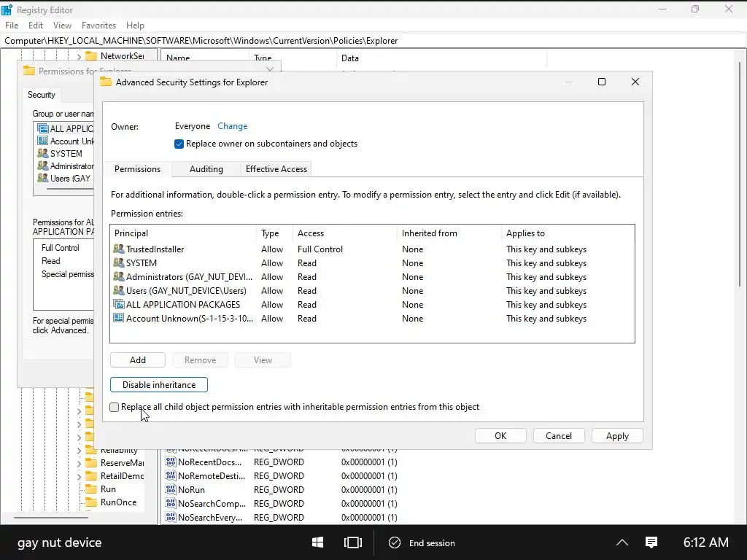The image size is (747, 560).
Task: Click the RunOnce key folder icon
Action: click(91, 502)
